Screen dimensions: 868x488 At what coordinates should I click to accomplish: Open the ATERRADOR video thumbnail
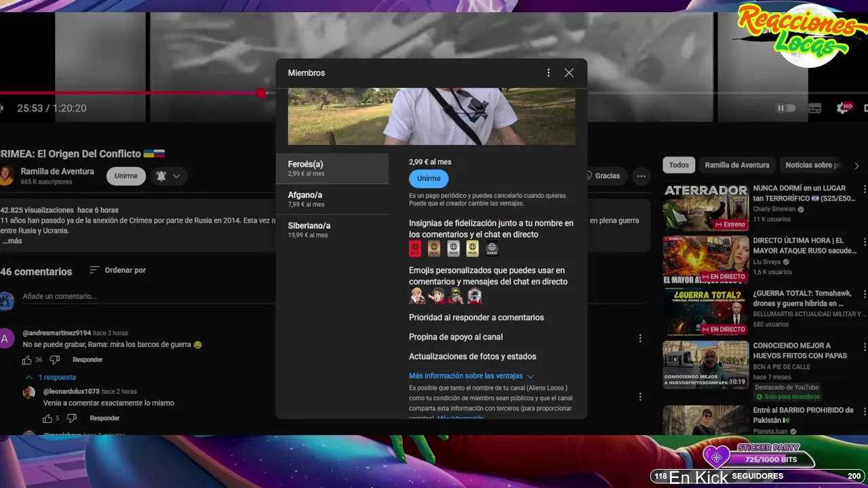[705, 207]
